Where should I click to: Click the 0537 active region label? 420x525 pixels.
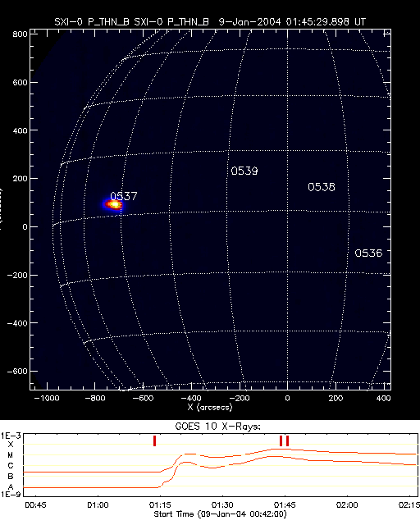pyautogui.click(x=124, y=196)
